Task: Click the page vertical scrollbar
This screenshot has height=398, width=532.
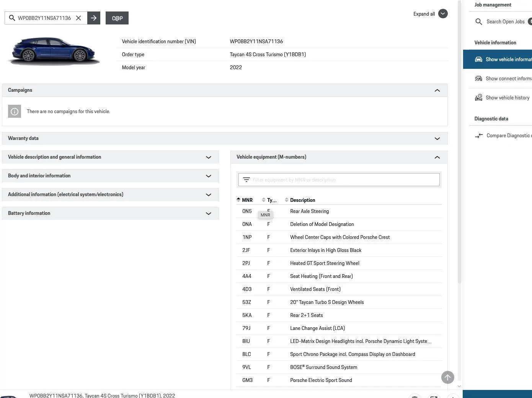Action: tap(459, 141)
